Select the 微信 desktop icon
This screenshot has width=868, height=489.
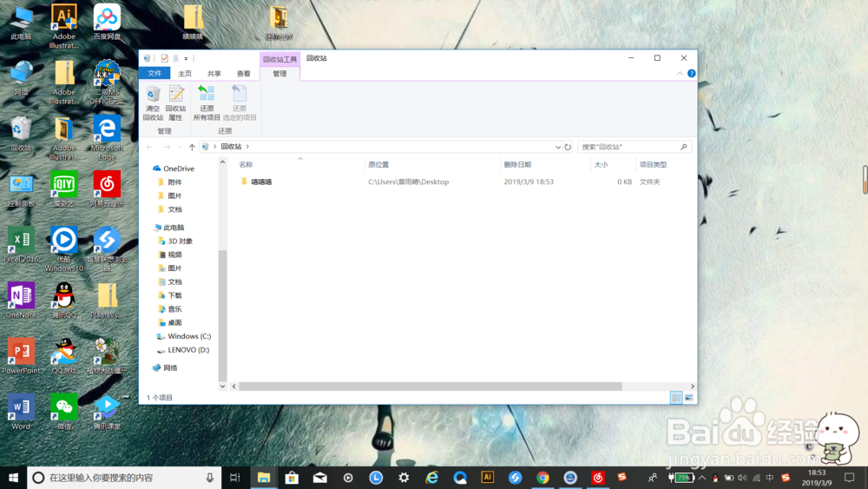64,412
